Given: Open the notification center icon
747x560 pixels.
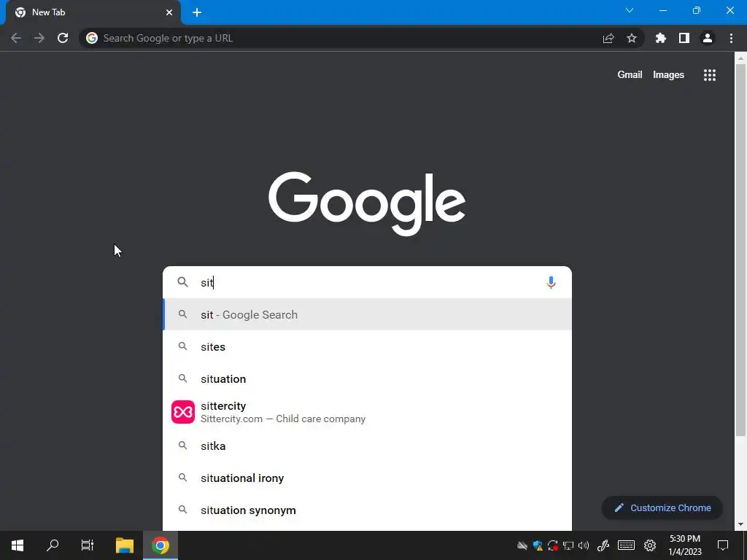Looking at the screenshot, I should pyautogui.click(x=723, y=545).
